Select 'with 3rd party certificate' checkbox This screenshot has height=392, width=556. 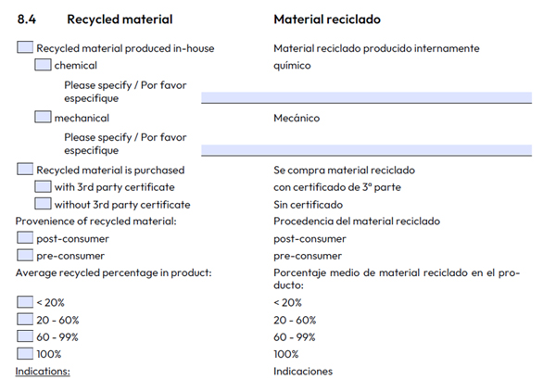pyautogui.click(x=43, y=186)
